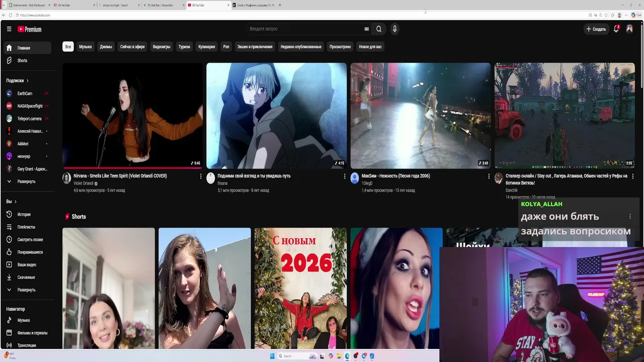Open the AiMori subscription channel

click(x=27, y=144)
